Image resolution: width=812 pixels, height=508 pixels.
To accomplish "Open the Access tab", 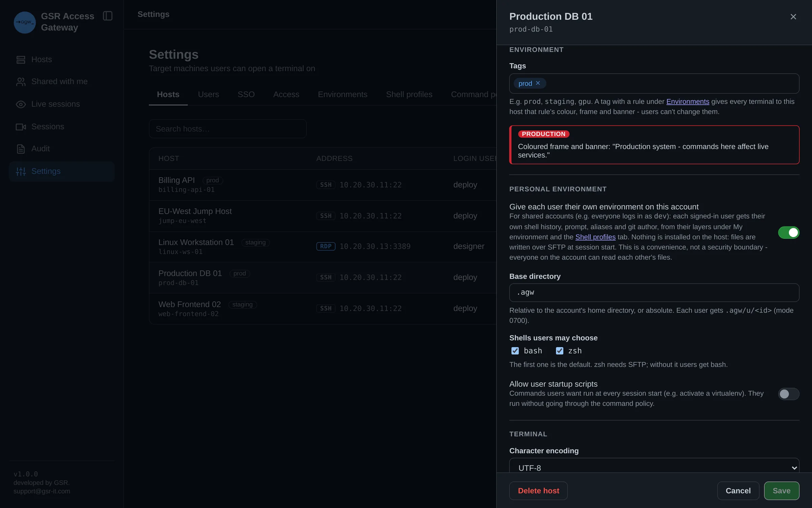I will [286, 94].
